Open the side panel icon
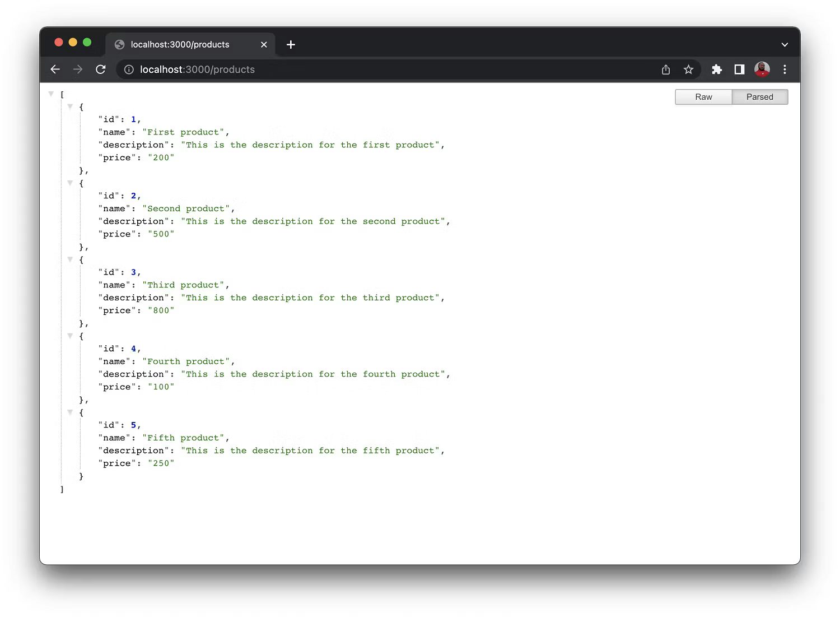The height and width of the screenshot is (617, 840). tap(739, 69)
